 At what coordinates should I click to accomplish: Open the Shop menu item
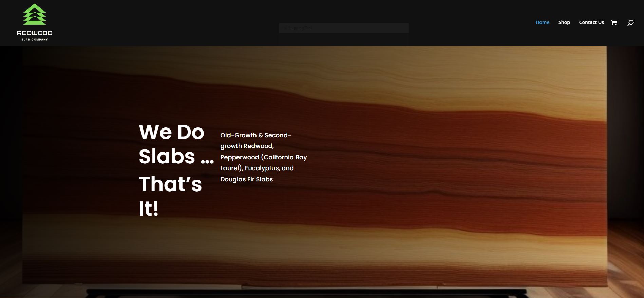[x=564, y=22]
